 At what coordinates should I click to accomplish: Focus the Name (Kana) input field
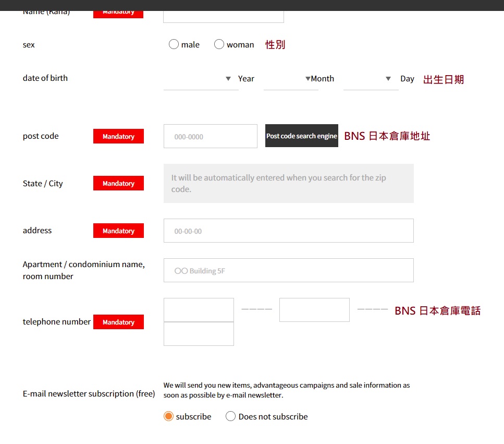[223, 16]
